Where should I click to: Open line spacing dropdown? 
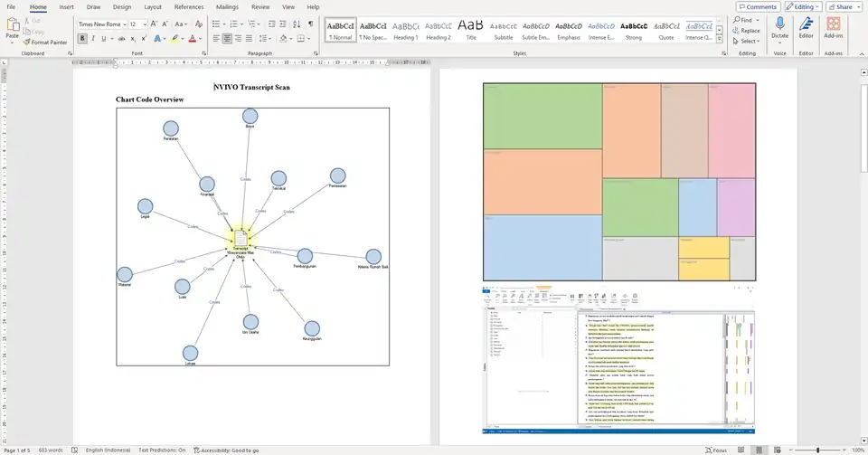coord(264,39)
